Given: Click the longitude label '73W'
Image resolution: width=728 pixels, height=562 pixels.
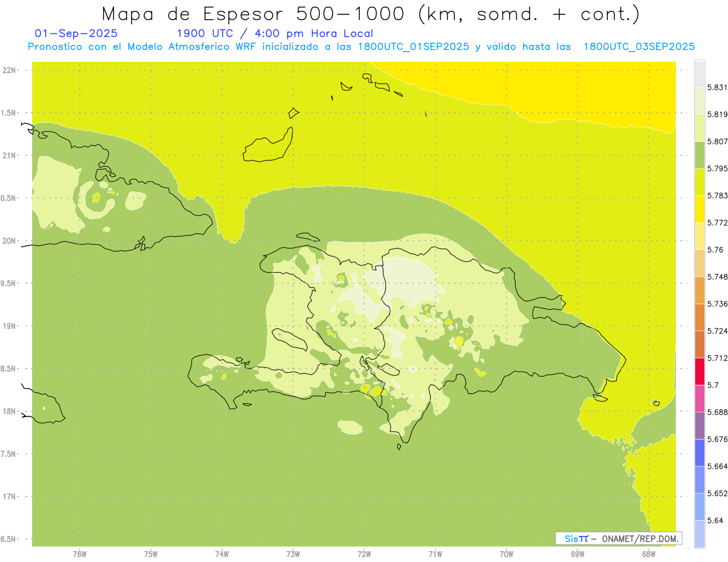Looking at the screenshot, I should [293, 554].
